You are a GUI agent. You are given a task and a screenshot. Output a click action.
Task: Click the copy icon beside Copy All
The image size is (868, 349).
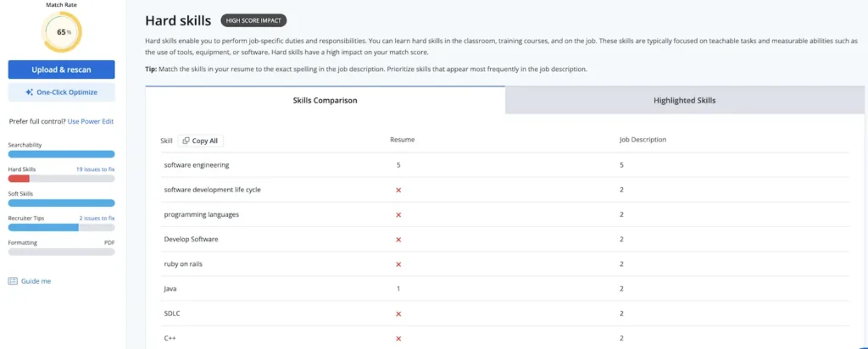tap(186, 141)
